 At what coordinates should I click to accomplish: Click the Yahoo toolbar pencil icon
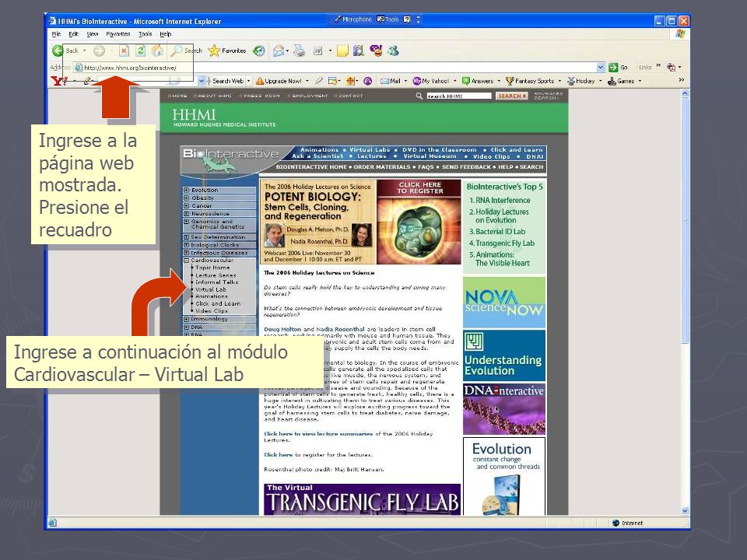pos(88,81)
